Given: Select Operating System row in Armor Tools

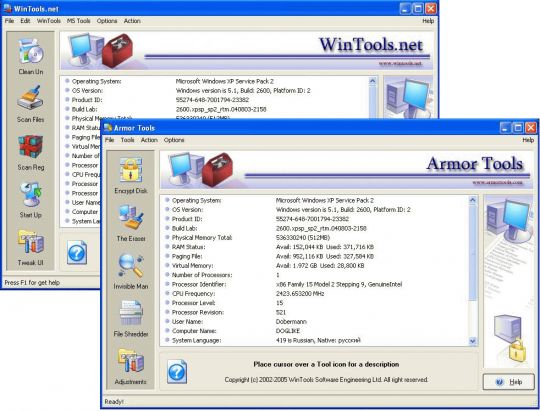Looking at the screenshot, I should pyautogui.click(x=316, y=200).
